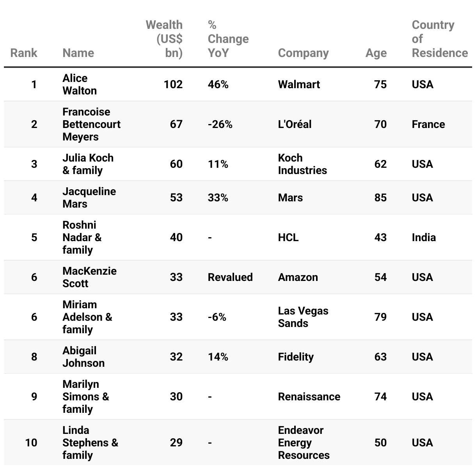Image resolution: width=476 pixels, height=469 pixels.
Task: Select Roshni Nadar & family row name
Action: [x=82, y=237]
